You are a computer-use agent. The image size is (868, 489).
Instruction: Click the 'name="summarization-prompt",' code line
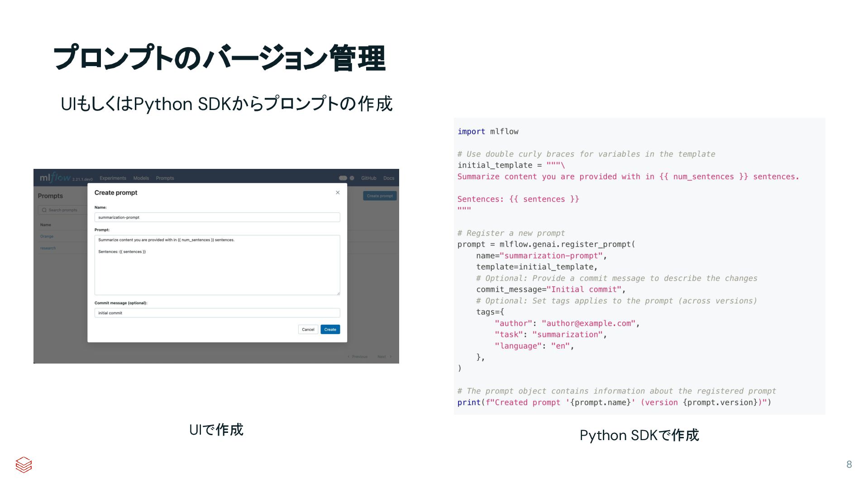point(541,256)
